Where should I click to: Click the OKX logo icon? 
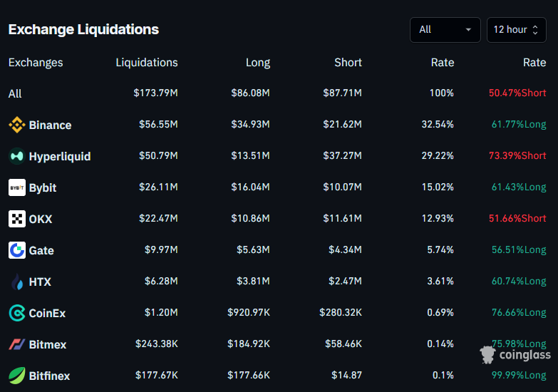[x=16, y=219]
